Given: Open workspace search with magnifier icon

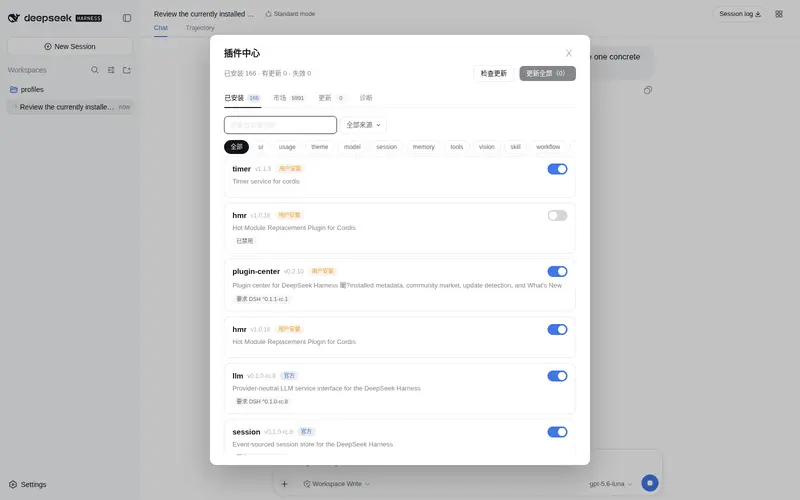Looking at the screenshot, I should tap(95, 70).
